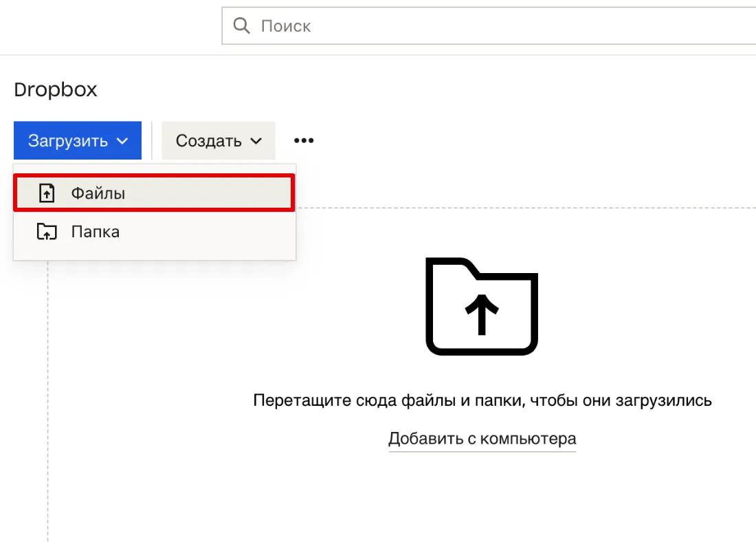This screenshot has height=542, width=756.
Task: Click the blue Загрузить button label
Action: click(x=67, y=141)
